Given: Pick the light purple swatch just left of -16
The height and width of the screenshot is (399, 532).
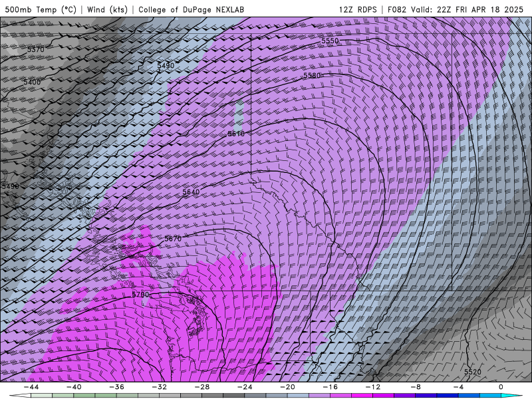Looking at the screenshot, I should 319,396.
